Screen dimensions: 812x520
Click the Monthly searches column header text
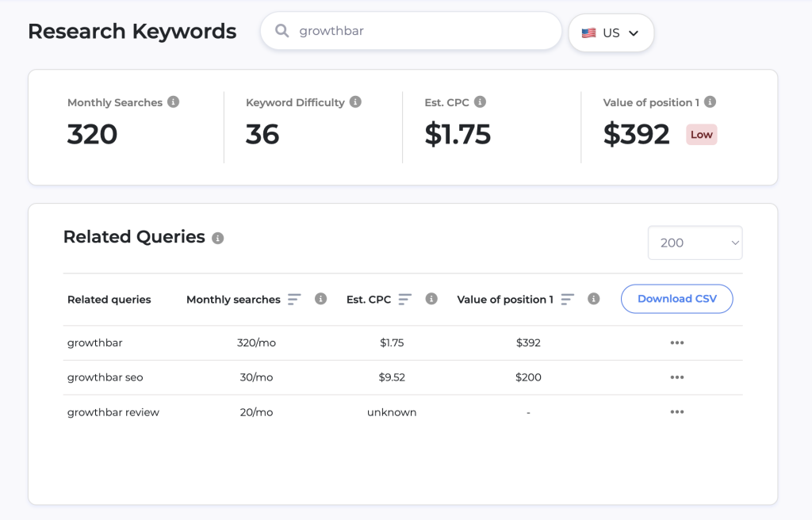point(234,300)
